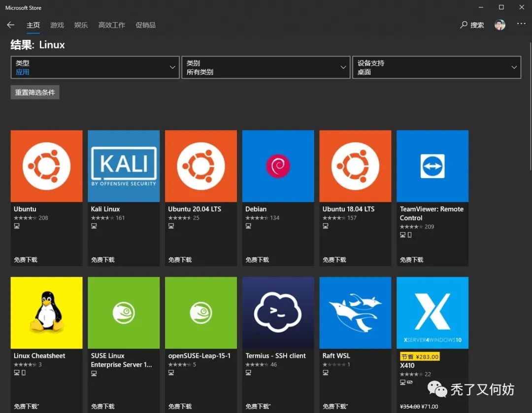
Task: Go back with the arrow icon
Action: 10,25
